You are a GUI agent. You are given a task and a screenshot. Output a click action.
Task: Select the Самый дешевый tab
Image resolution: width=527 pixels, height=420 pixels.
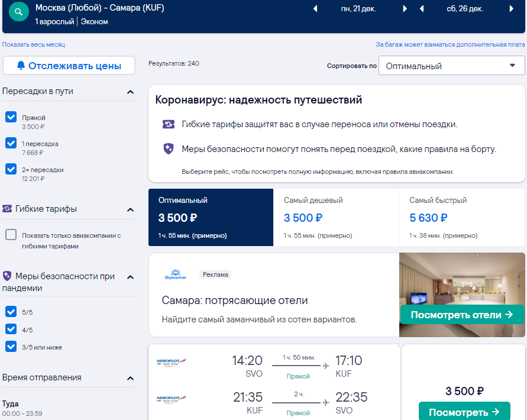coord(336,217)
